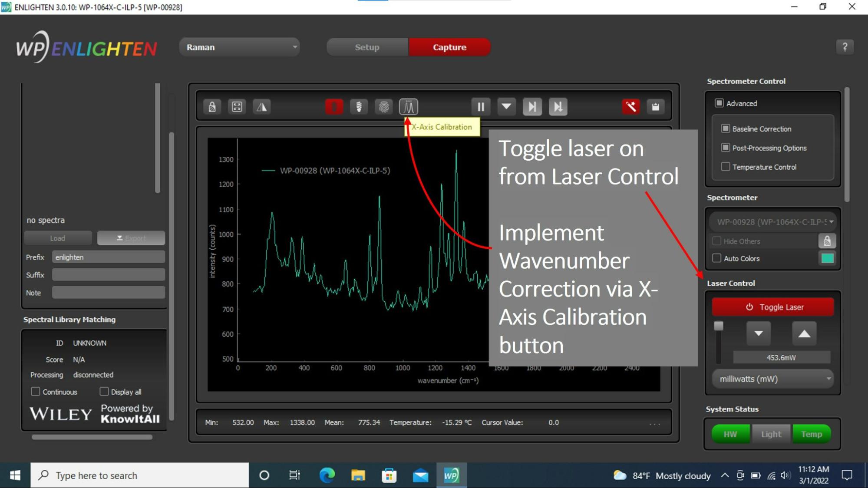This screenshot has width=868, height=488.
Task: Switch to the Setup tab
Action: 367,47
